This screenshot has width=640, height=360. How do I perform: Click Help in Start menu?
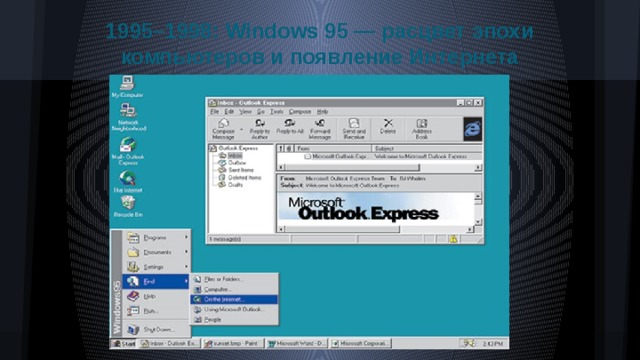point(156,296)
